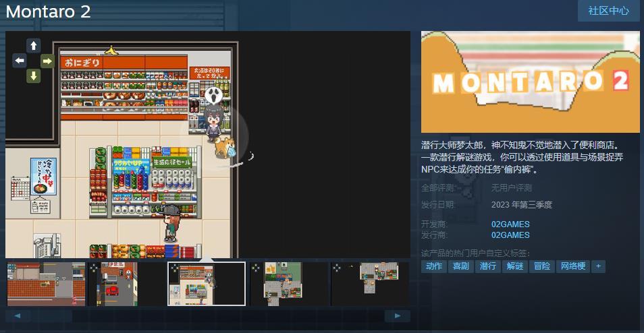Open second thumbnail with red car
Screen dimensions: 644x333
click(x=127, y=284)
